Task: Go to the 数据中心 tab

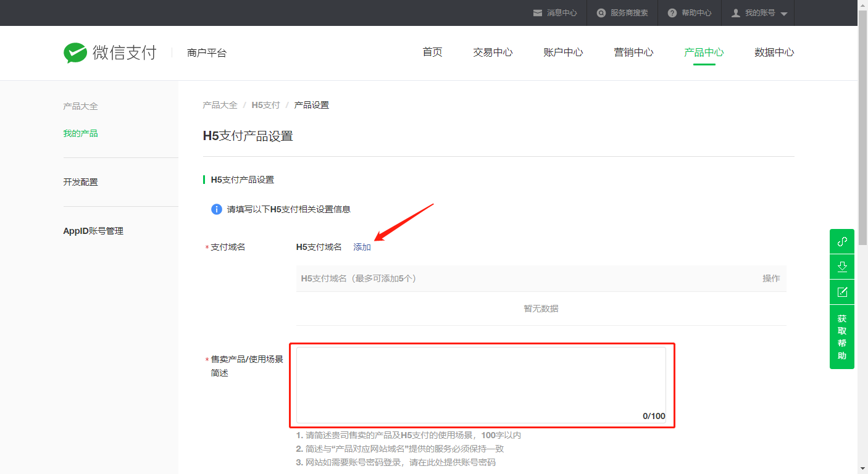Action: [x=774, y=52]
